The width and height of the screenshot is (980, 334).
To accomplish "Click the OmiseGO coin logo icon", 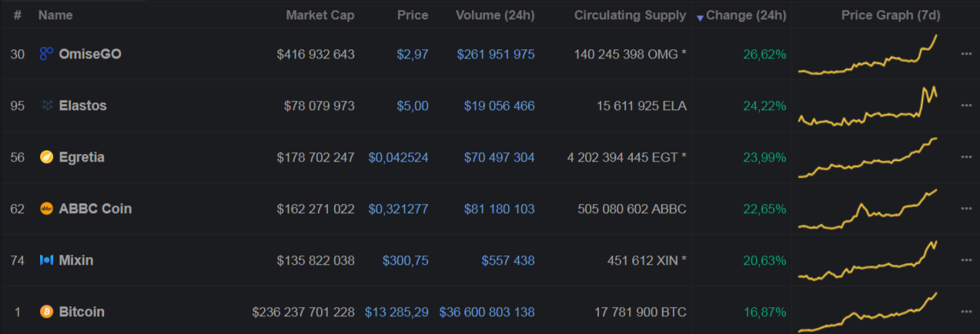I will (x=46, y=54).
